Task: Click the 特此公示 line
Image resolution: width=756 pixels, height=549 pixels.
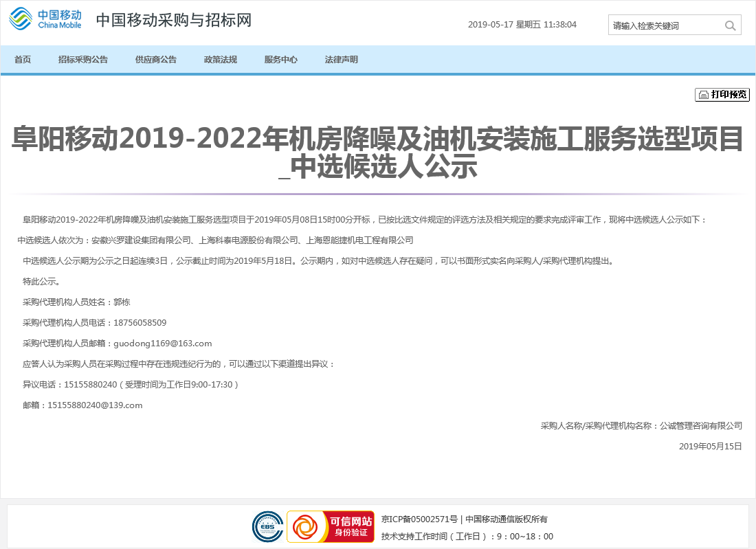Action: 41,282
